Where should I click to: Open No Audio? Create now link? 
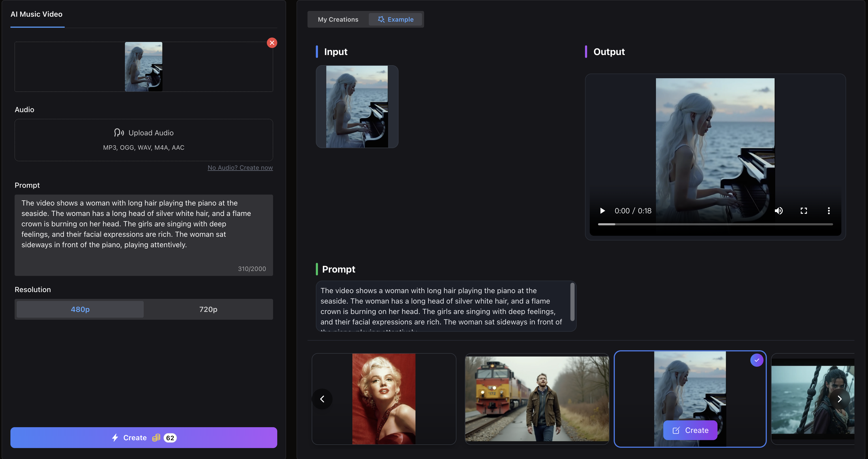click(240, 167)
